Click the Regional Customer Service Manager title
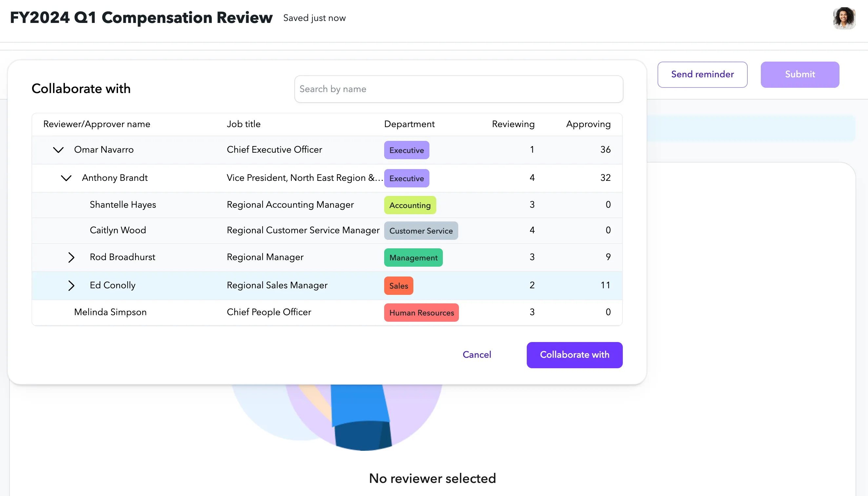The height and width of the screenshot is (496, 868). point(303,230)
